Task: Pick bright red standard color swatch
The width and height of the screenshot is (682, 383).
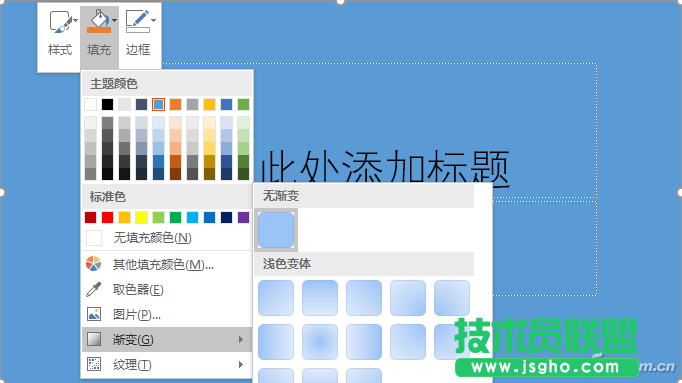Action: tap(107, 217)
